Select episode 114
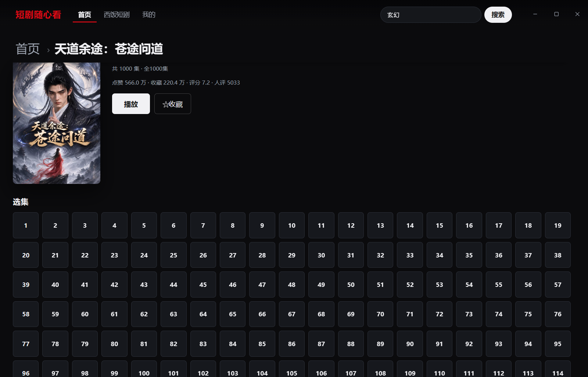 point(558,369)
